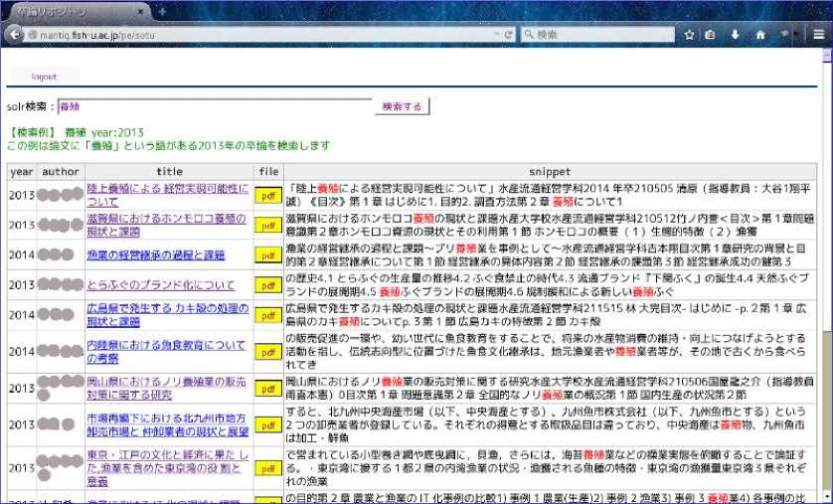The height and width of the screenshot is (504, 833).
Task: Bookmark this page with the star icon
Action: point(689,35)
